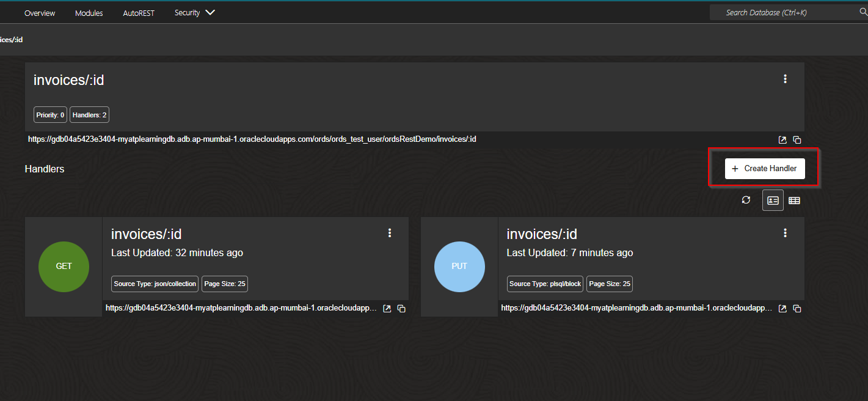The image size is (868, 401).
Task: Refresh the Handlers list
Action: 746,200
